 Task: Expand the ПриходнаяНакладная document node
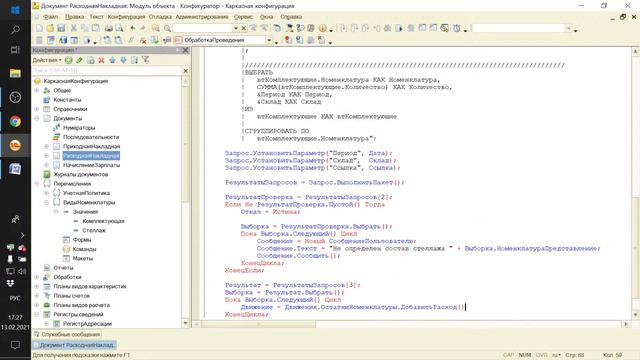[46, 146]
